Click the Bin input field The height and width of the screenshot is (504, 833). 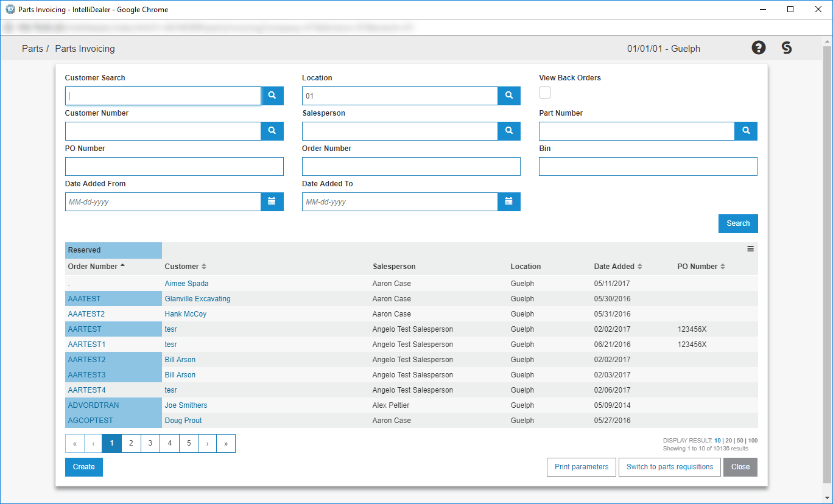648,166
